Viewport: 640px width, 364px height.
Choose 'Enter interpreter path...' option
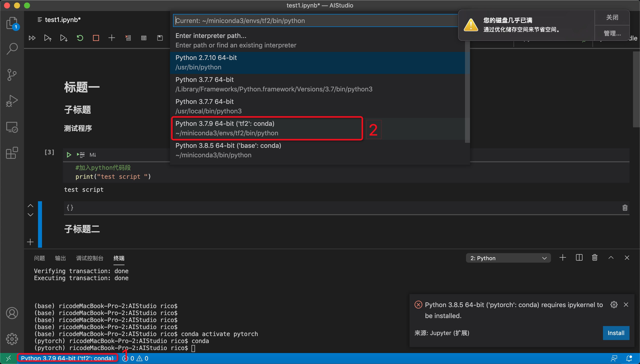(x=317, y=40)
